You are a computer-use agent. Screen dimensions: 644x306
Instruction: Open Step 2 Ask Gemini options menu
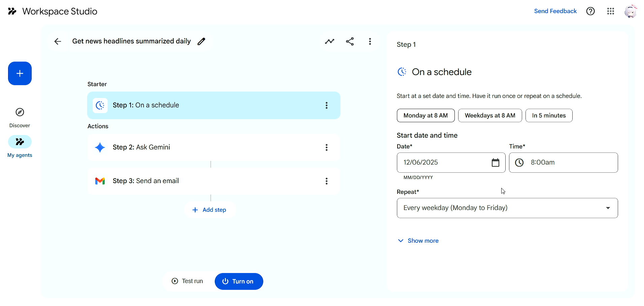pyautogui.click(x=326, y=147)
